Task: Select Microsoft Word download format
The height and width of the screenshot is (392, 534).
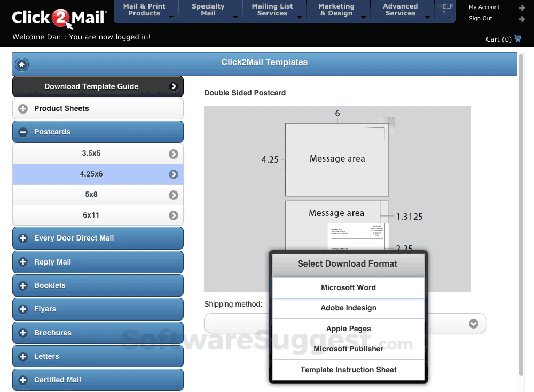Action: coord(348,287)
